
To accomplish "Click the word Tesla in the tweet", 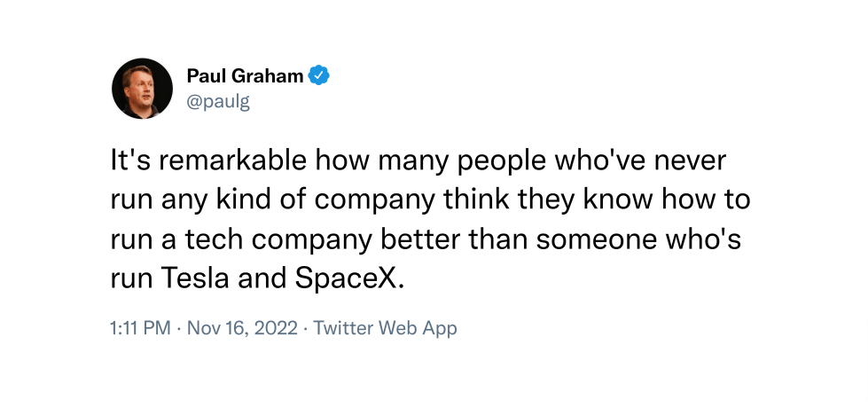I will point(195,278).
